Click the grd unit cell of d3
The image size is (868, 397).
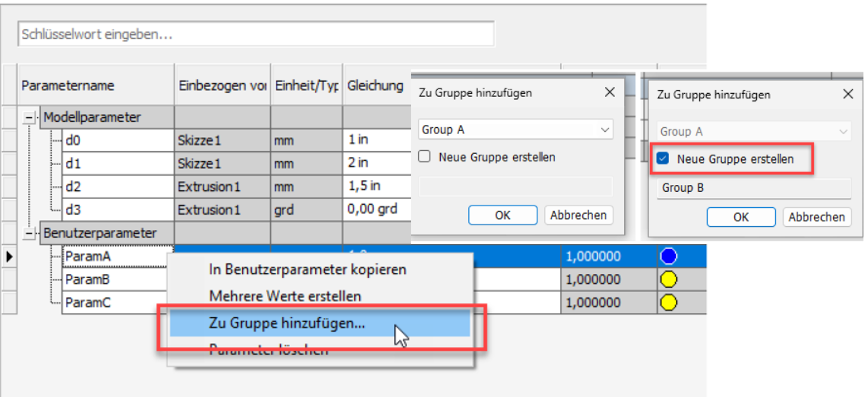(x=307, y=210)
